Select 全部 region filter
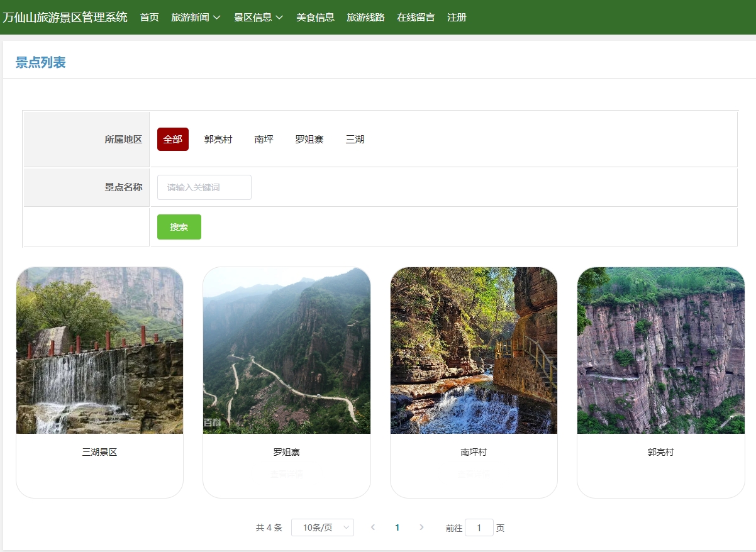Screen dimensions: 756x552 (172, 139)
